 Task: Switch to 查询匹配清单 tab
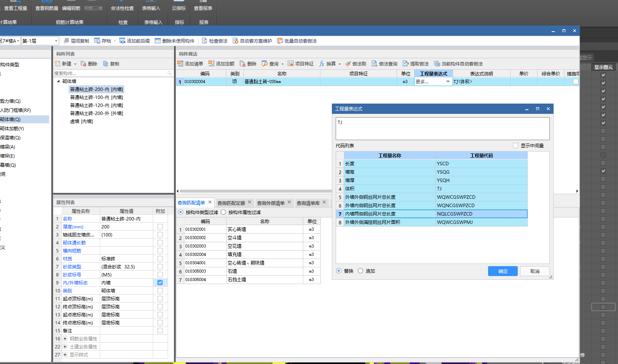(191, 203)
